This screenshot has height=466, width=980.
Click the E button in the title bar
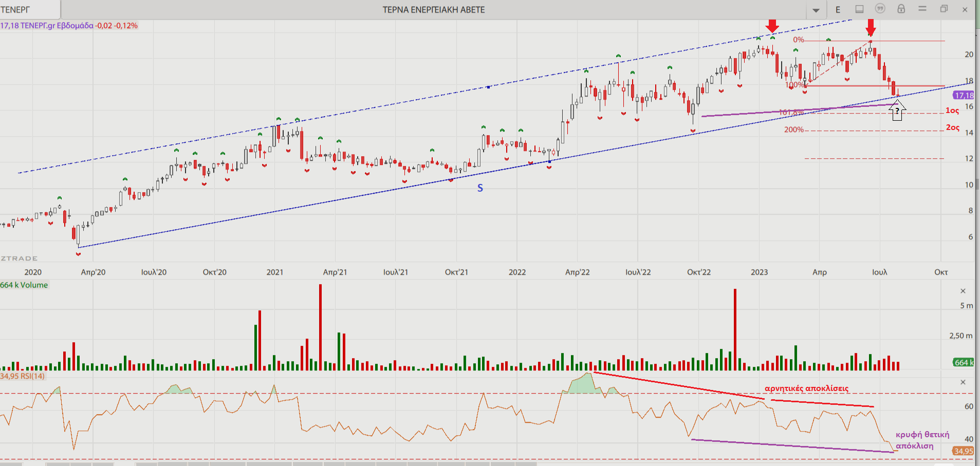point(838,10)
